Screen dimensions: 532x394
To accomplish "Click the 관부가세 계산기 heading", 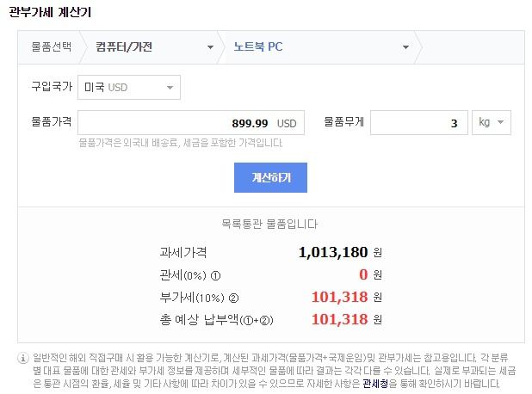I will (50, 13).
